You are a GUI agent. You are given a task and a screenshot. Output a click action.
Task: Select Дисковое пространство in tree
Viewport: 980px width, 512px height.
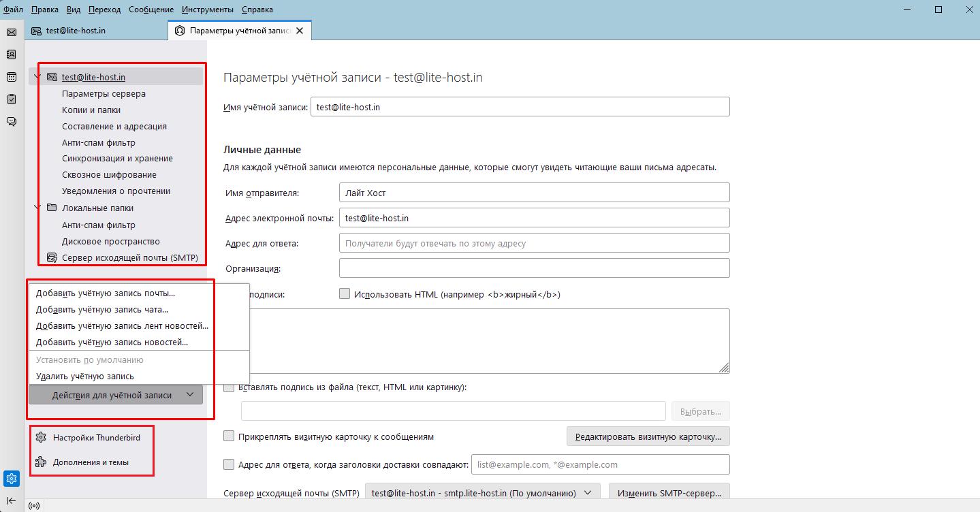111,242
